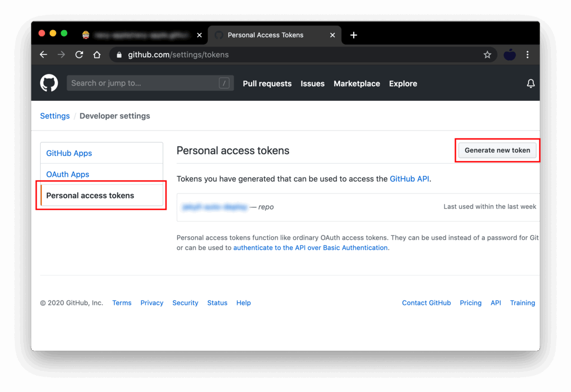This screenshot has height=392, width=571.
Task: Navigate back using the back arrow
Action: pos(43,54)
